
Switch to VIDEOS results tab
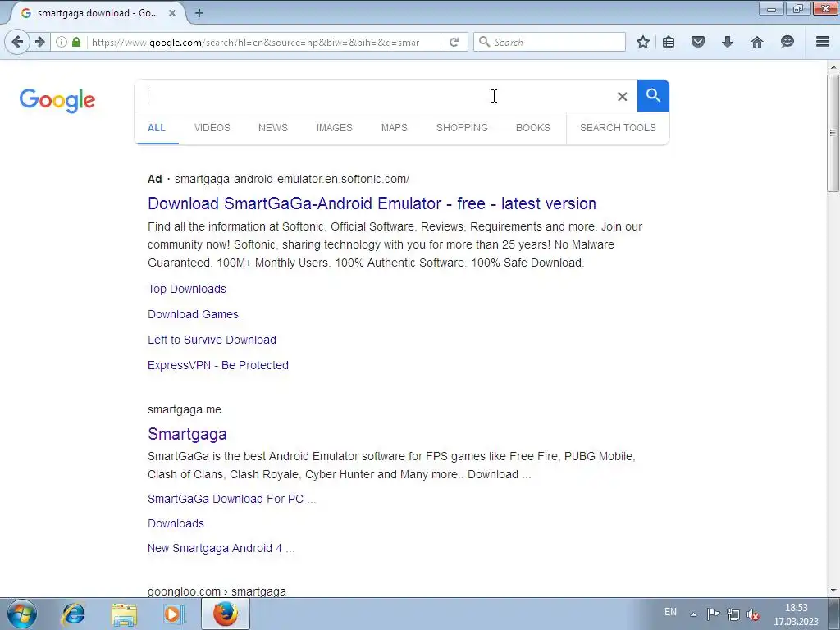(x=212, y=128)
